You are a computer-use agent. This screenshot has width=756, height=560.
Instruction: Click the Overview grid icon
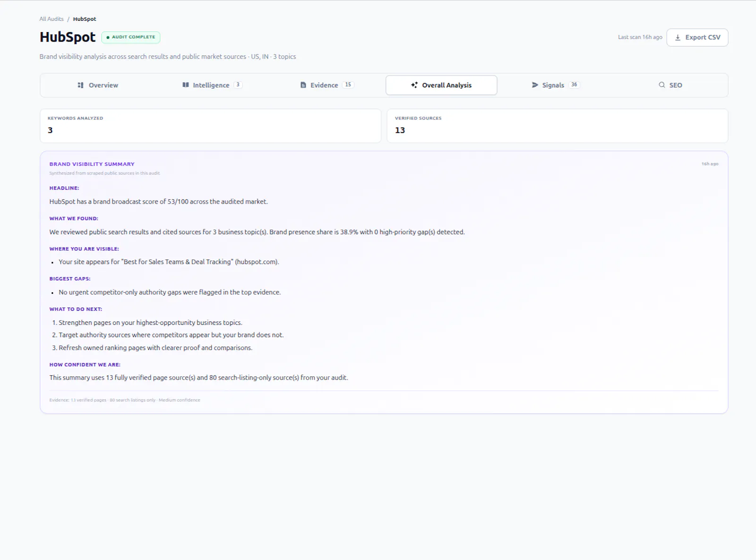81,85
